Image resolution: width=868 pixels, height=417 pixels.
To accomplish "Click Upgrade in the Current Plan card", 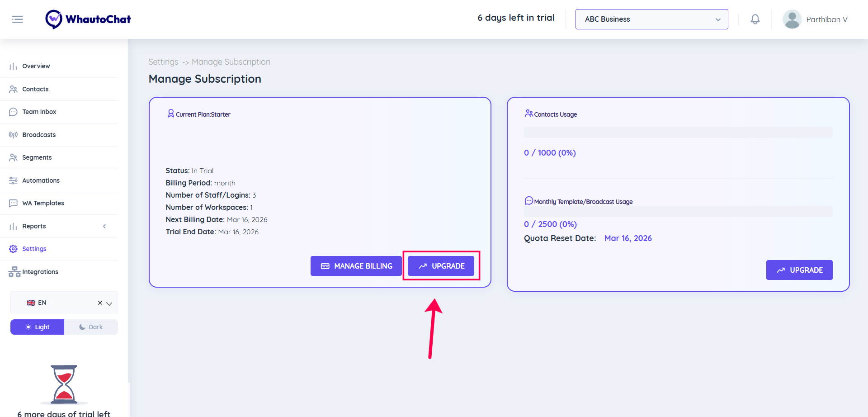I will click(441, 266).
